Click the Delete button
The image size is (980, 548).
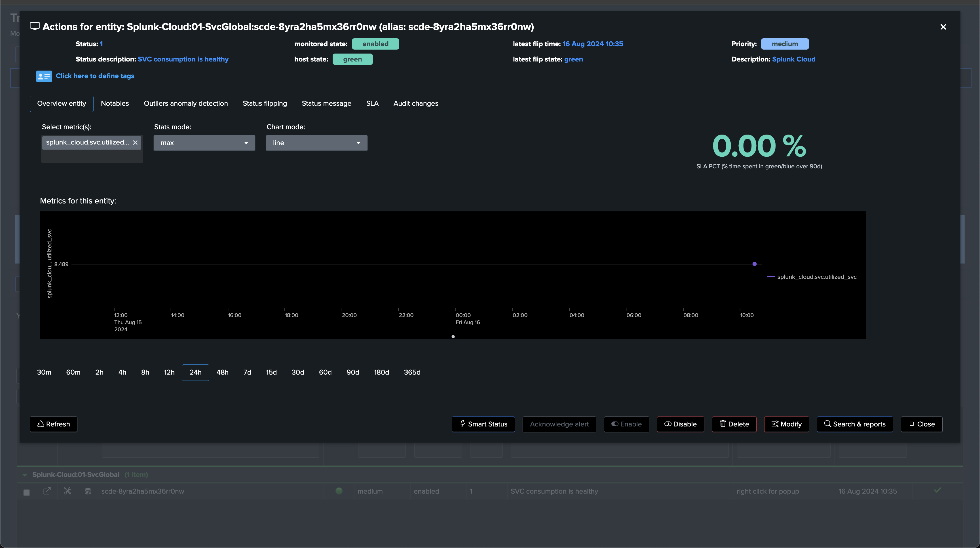click(734, 424)
